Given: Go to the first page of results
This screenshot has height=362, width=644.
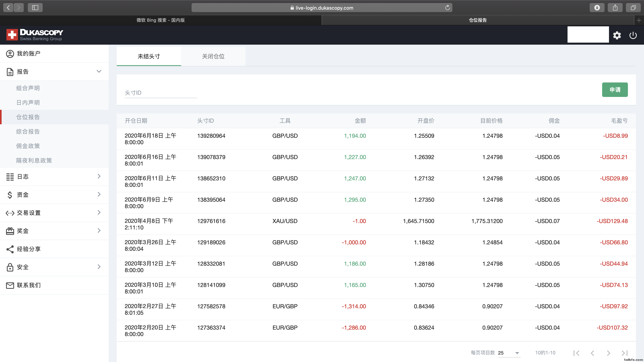Looking at the screenshot, I should pyautogui.click(x=577, y=353).
